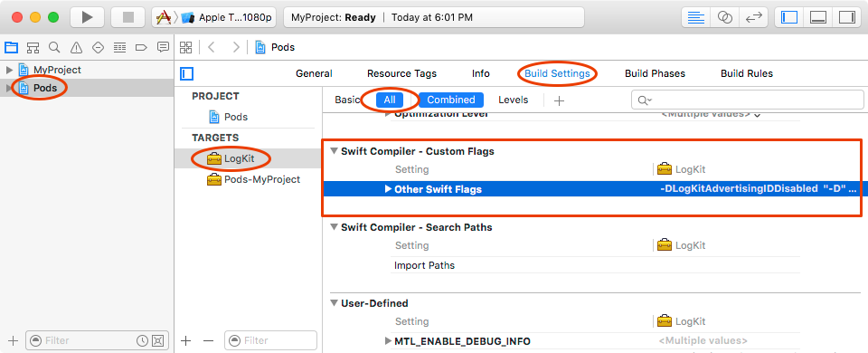Switch to the Info tab
Viewport: 868px width, 353px height.
(x=480, y=73)
